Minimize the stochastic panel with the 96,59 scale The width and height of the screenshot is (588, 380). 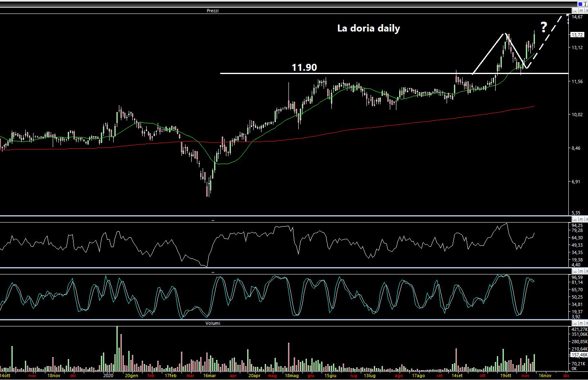(x=575, y=271)
